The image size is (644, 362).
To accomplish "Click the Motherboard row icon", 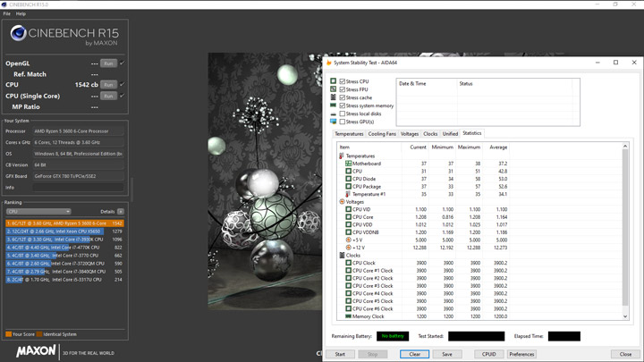I will tap(348, 164).
